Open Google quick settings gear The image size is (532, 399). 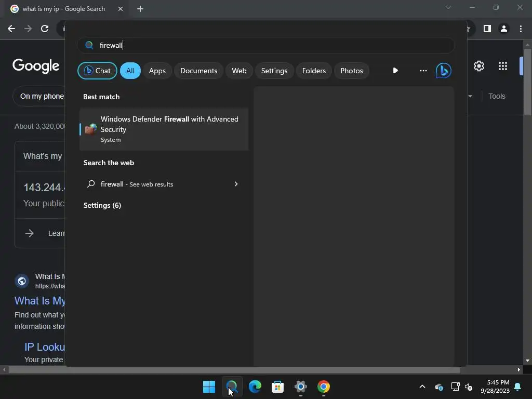point(478,66)
